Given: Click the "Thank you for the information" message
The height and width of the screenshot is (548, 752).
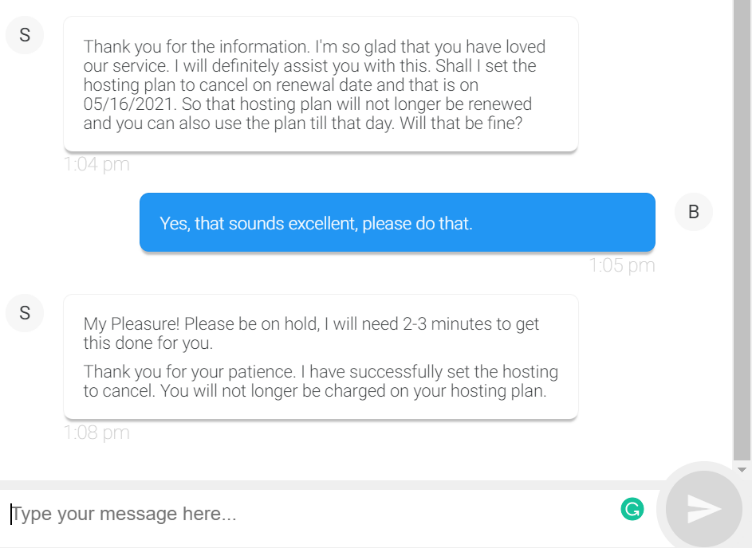Looking at the screenshot, I should click(320, 85).
